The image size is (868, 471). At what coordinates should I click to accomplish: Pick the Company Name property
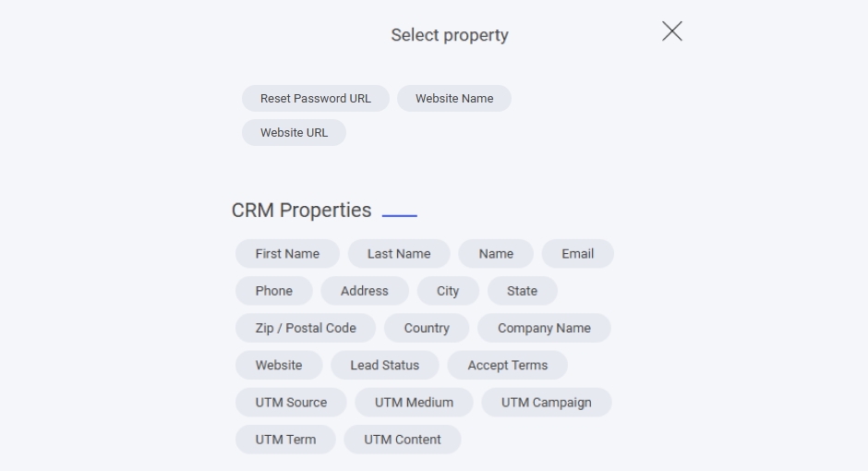[x=544, y=328]
